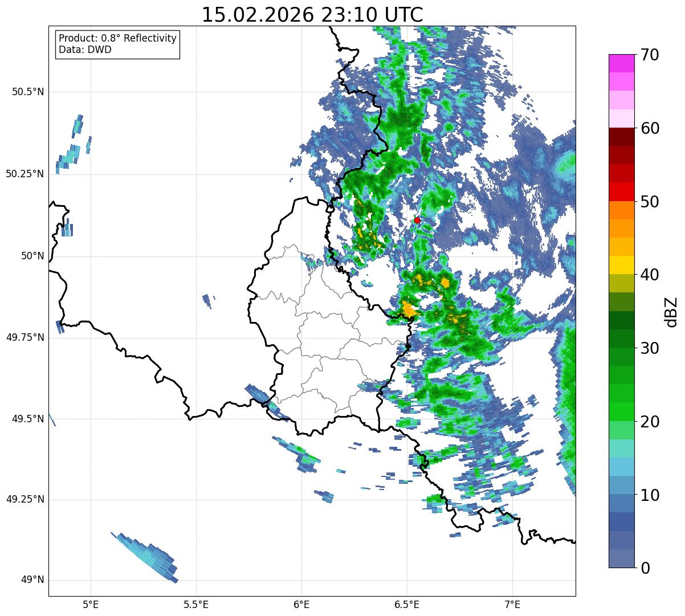This screenshot has height=616, width=685.
Task: Click the 7°E longitude label
Action: [512, 604]
